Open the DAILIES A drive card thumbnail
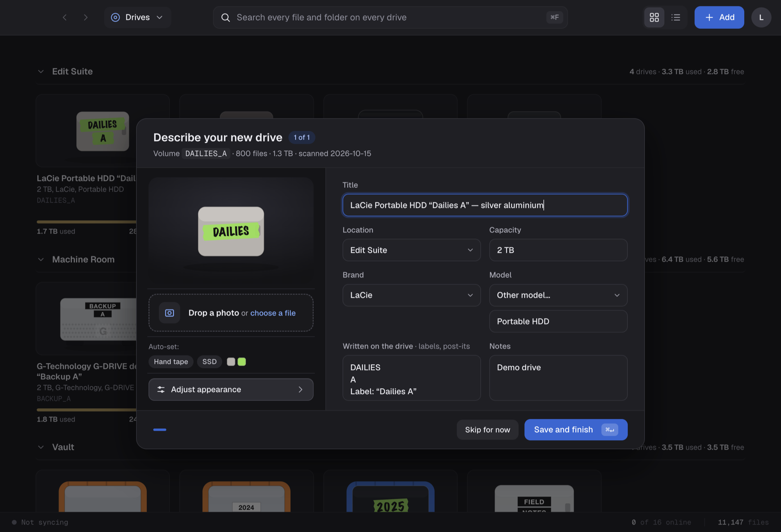Viewport: 781px width, 532px height. click(103, 131)
